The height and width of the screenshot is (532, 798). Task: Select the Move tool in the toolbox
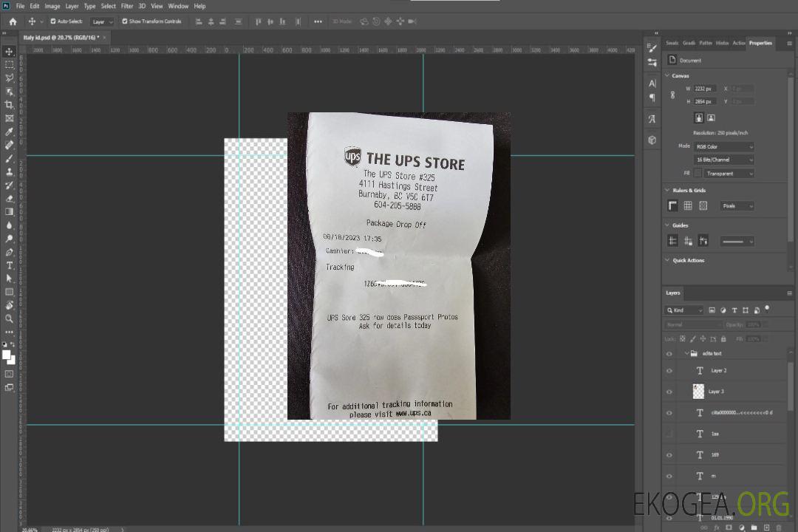tap(9, 52)
